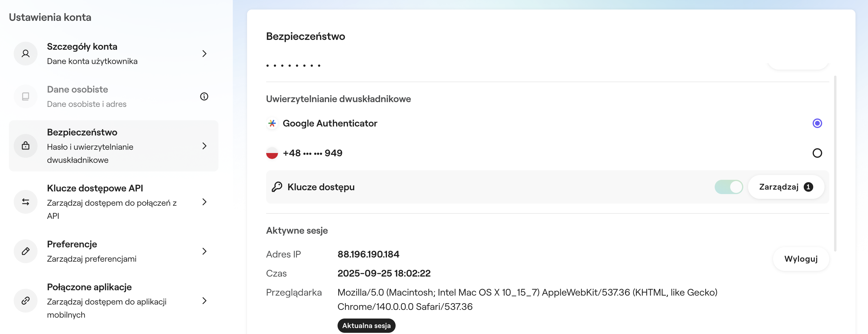Select the +48 phone number radio button

pyautogui.click(x=817, y=153)
